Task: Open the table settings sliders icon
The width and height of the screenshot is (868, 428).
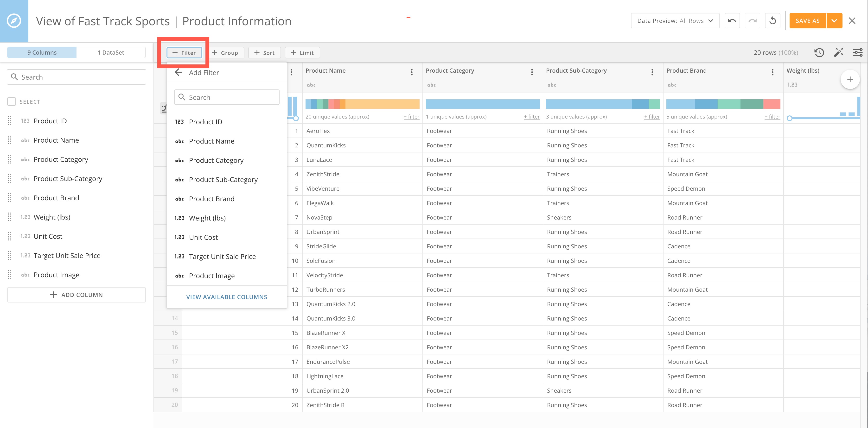Action: pos(858,52)
